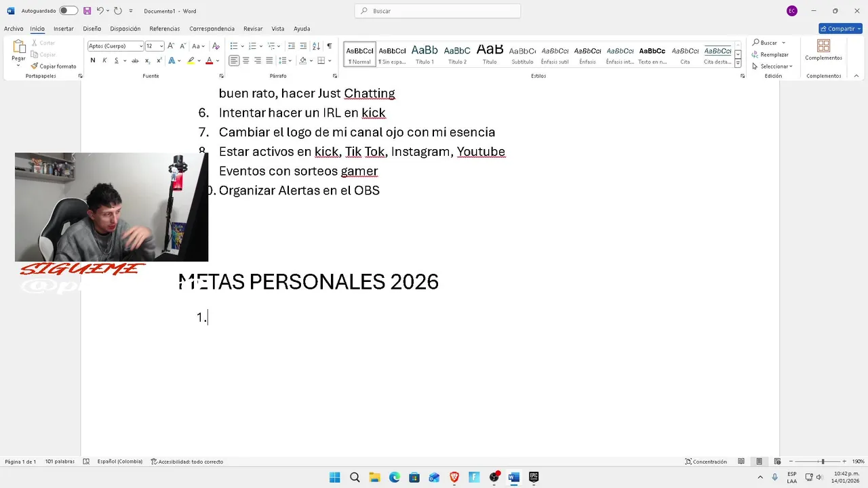The image size is (868, 488).
Task: Click the Redo icon in title bar
Action: coord(118,11)
